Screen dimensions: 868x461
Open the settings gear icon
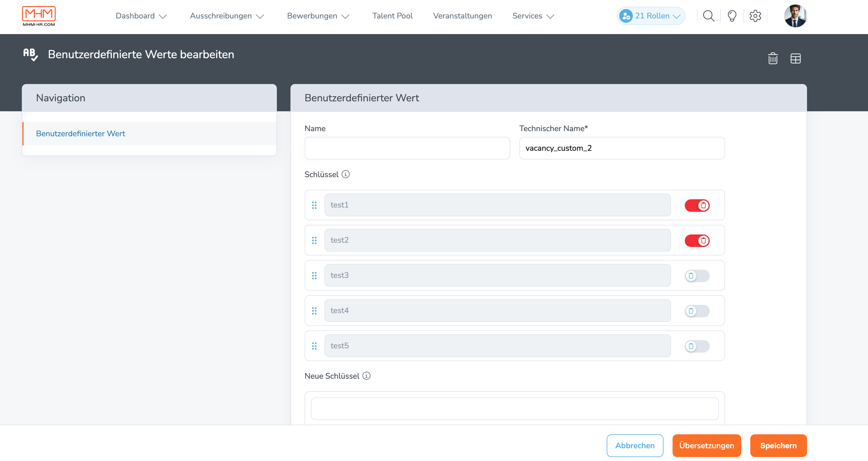tap(755, 16)
